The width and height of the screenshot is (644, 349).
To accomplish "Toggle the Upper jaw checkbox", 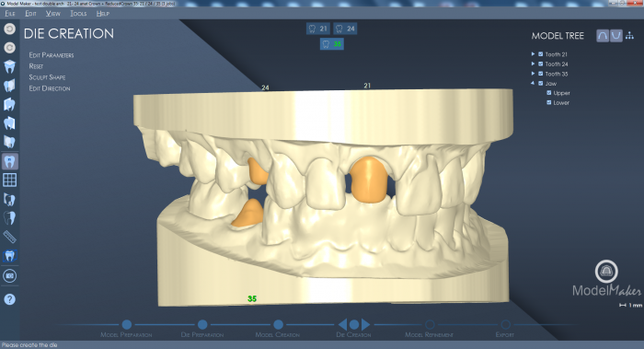I will click(548, 93).
